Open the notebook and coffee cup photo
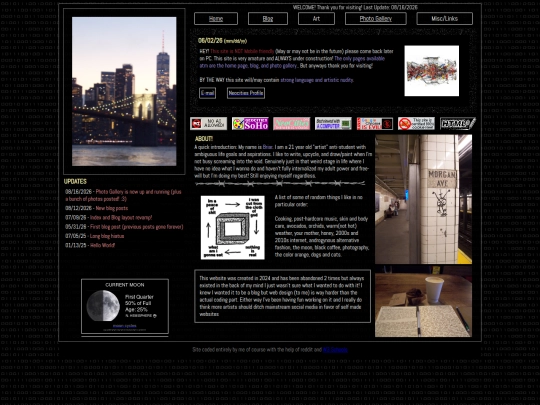Viewport: 540px width, 405px height. pyautogui.click(x=423, y=301)
